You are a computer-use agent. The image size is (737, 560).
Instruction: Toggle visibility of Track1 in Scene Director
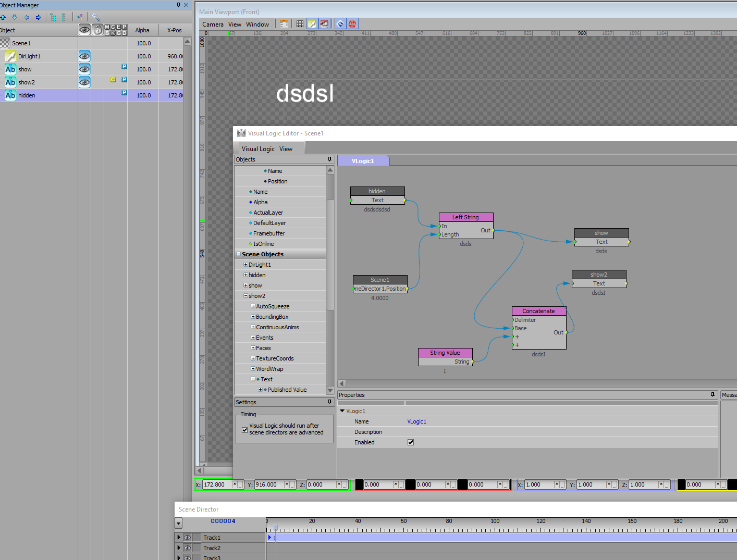187,537
